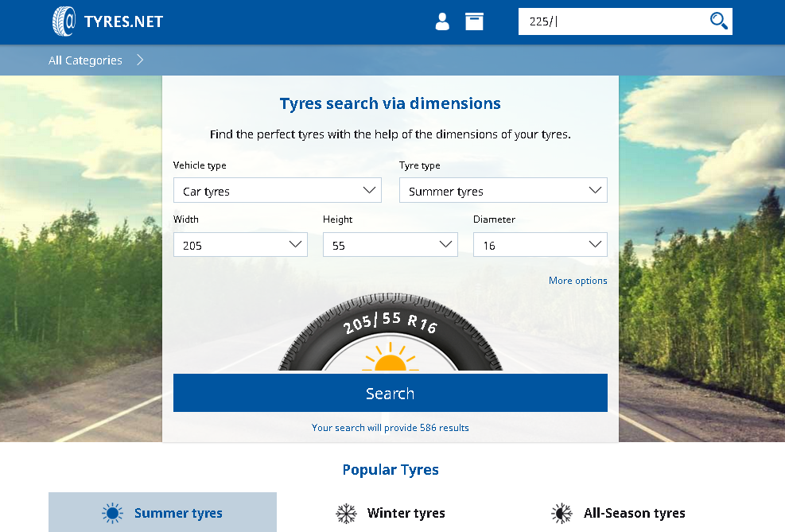Expand the Diameter dropdown showing 16
The width and height of the screenshot is (785, 532).
540,245
